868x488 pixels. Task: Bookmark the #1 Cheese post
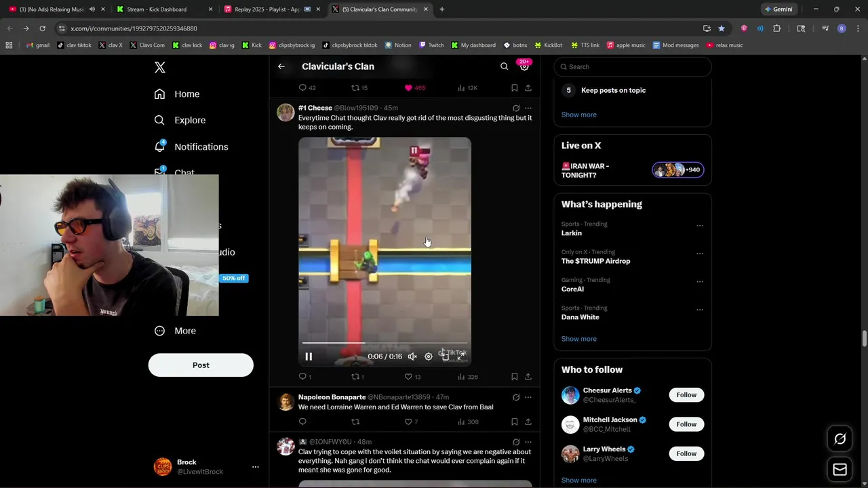coord(515,377)
